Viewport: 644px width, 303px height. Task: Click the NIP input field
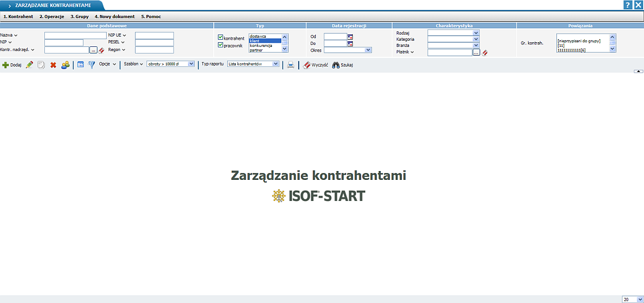[x=64, y=43]
